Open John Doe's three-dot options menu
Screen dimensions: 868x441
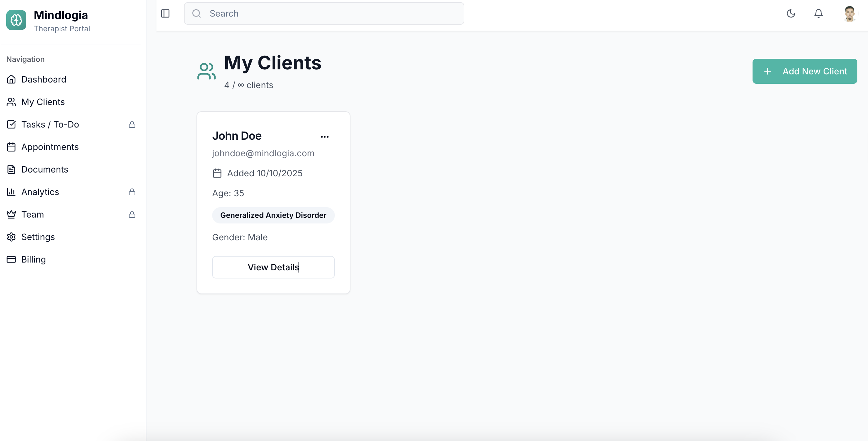point(324,137)
